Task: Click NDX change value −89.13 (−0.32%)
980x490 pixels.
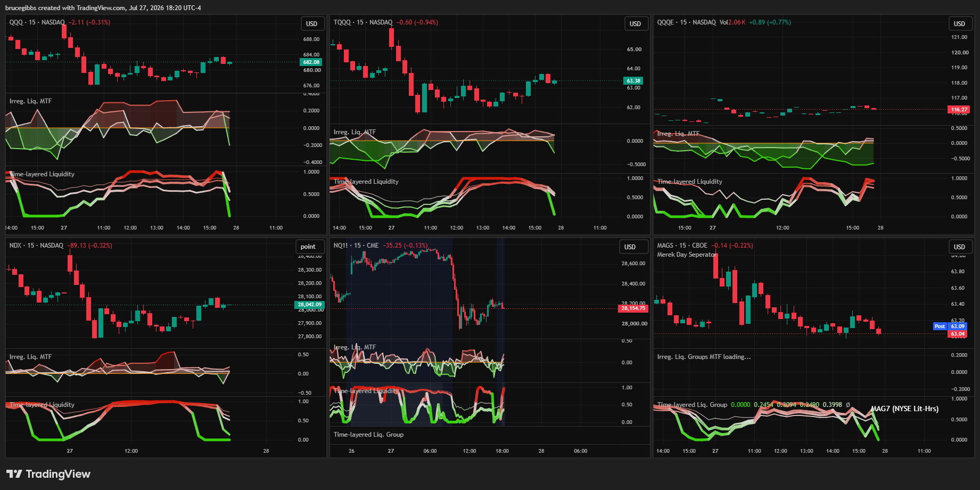Action: pos(89,246)
